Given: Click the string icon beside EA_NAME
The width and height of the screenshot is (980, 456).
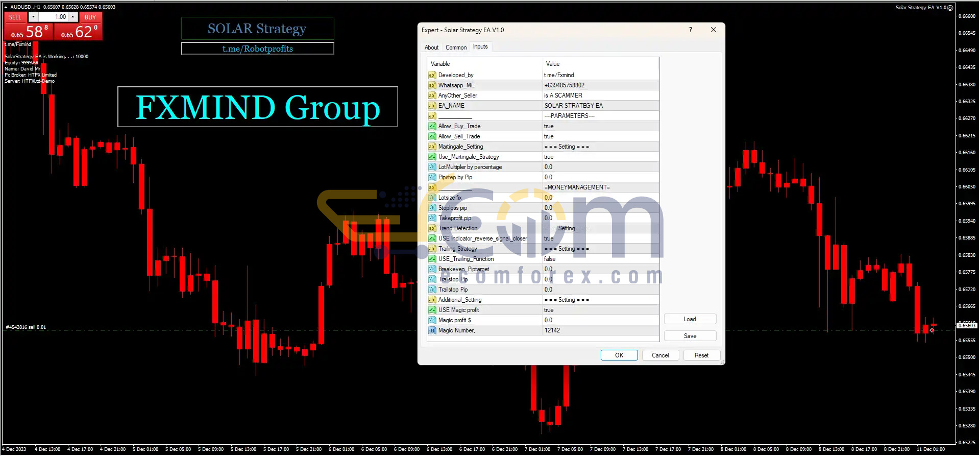Looking at the screenshot, I should tap(432, 106).
